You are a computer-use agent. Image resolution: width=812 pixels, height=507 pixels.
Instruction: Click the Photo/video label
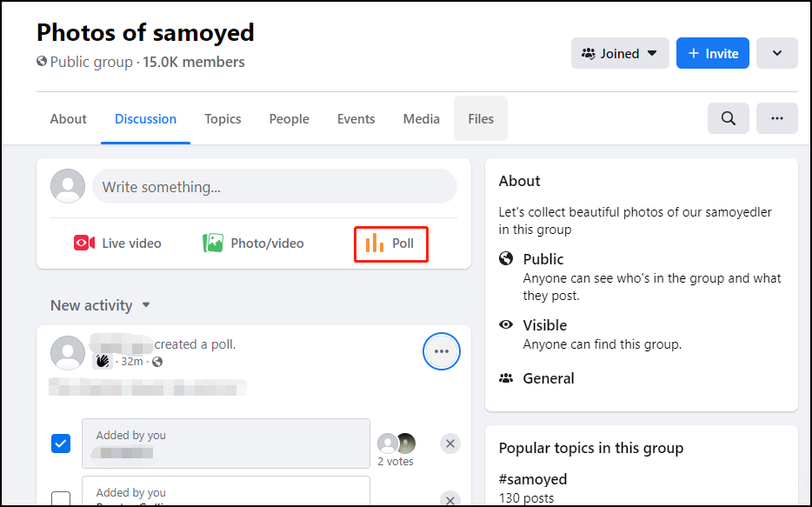[267, 243]
